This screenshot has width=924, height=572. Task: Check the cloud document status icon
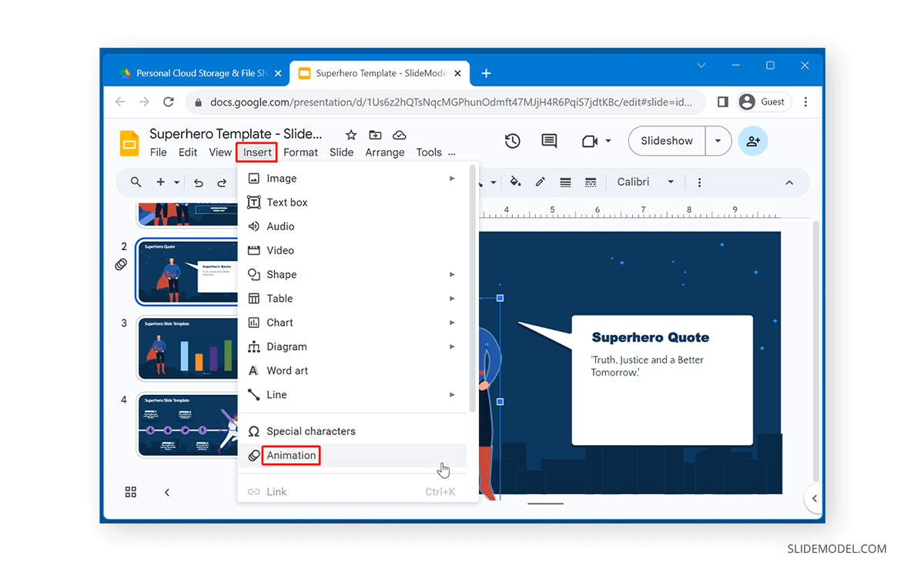(399, 135)
